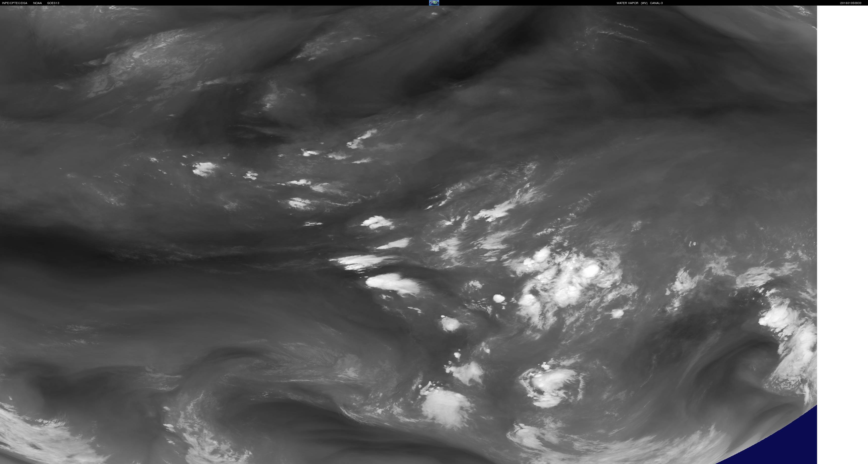Click the WATER VAPOR header text
This screenshot has width=868, height=464.
coord(627,3)
